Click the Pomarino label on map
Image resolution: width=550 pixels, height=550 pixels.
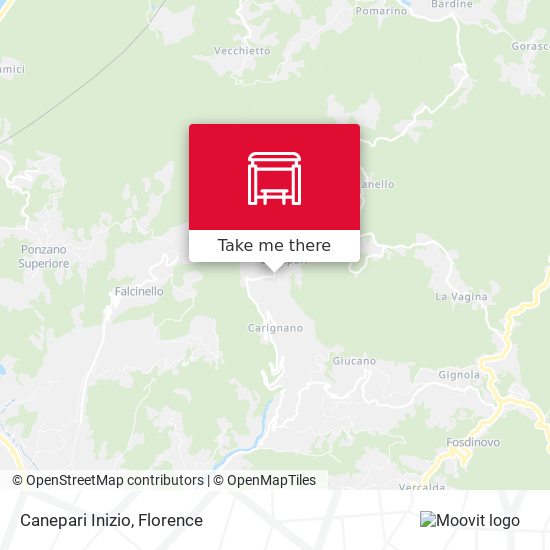pyautogui.click(x=381, y=11)
